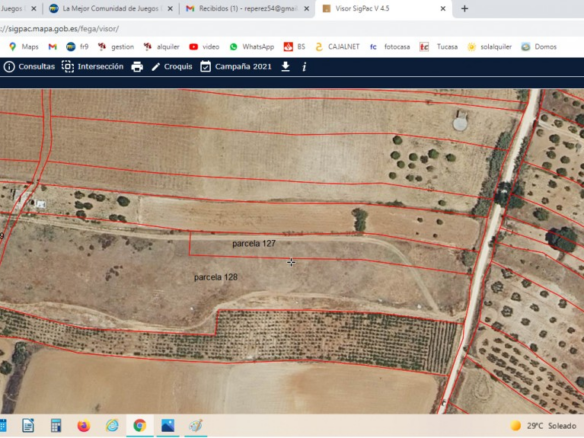Open the YouTube video bookmark
The height and width of the screenshot is (438, 584).
tap(204, 47)
